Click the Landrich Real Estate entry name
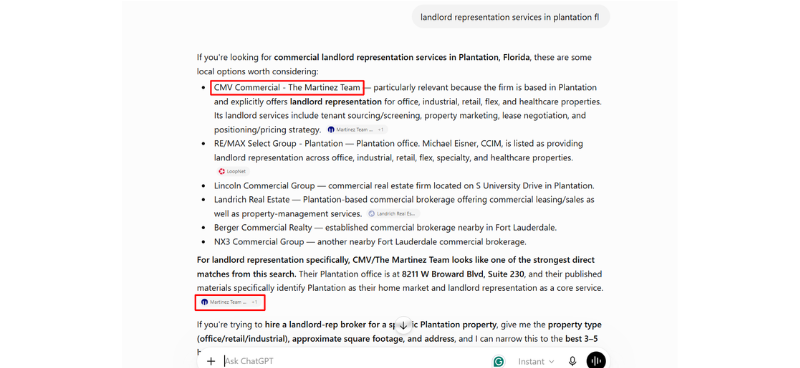 252,200
